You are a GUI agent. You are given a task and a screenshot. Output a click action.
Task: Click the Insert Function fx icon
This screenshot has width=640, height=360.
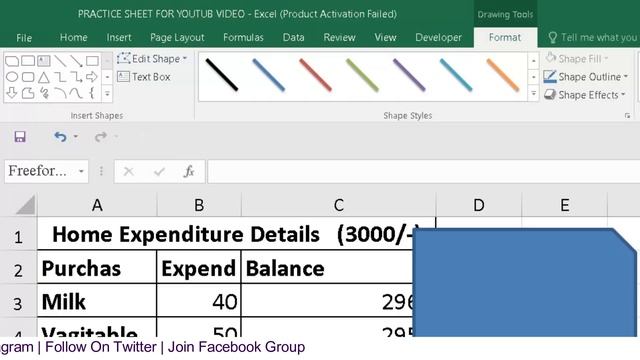(189, 171)
